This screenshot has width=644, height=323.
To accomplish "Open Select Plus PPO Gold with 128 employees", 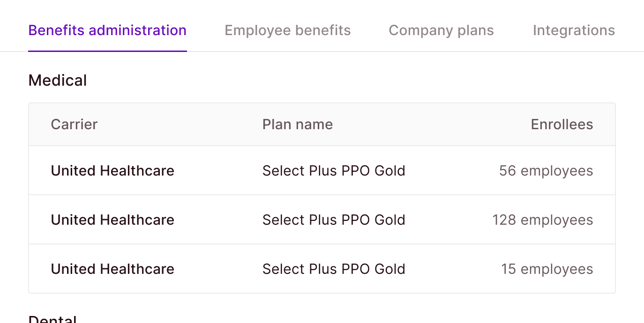I will pos(333,220).
